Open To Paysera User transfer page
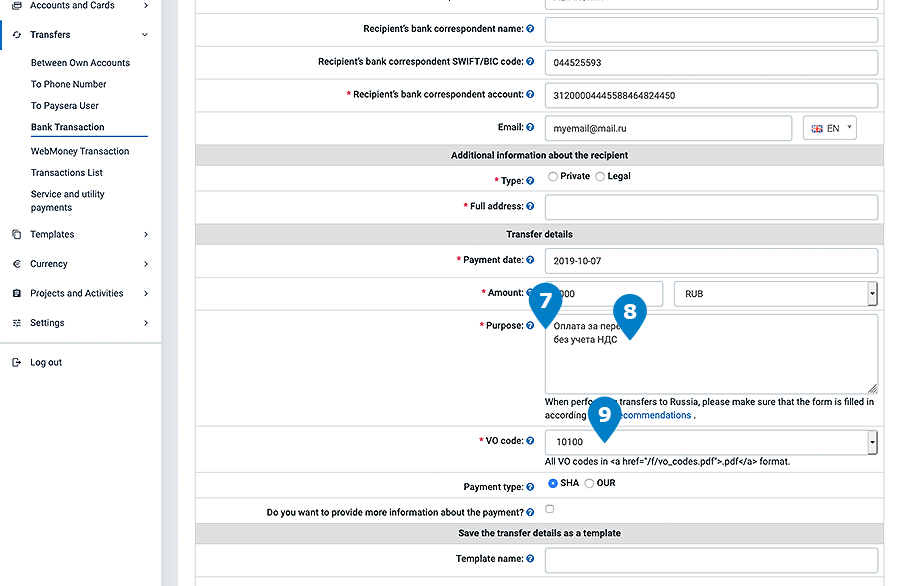The width and height of the screenshot is (900, 586). pyautogui.click(x=65, y=106)
